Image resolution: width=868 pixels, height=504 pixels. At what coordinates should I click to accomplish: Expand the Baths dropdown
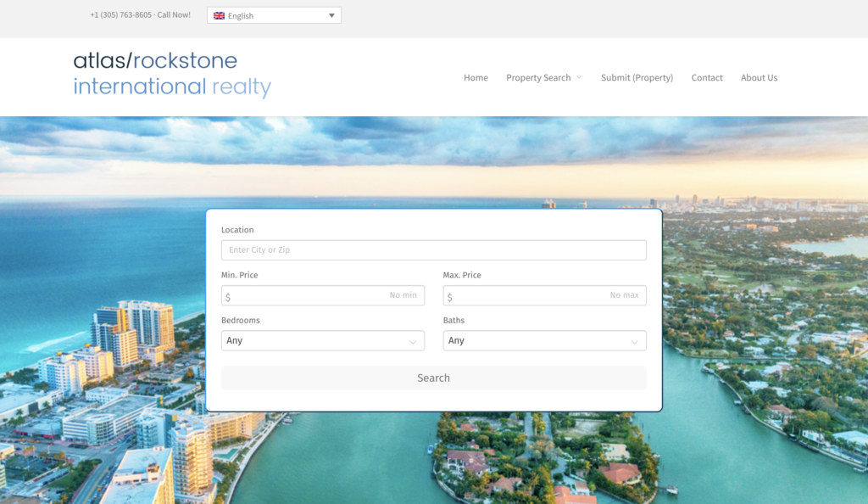544,340
